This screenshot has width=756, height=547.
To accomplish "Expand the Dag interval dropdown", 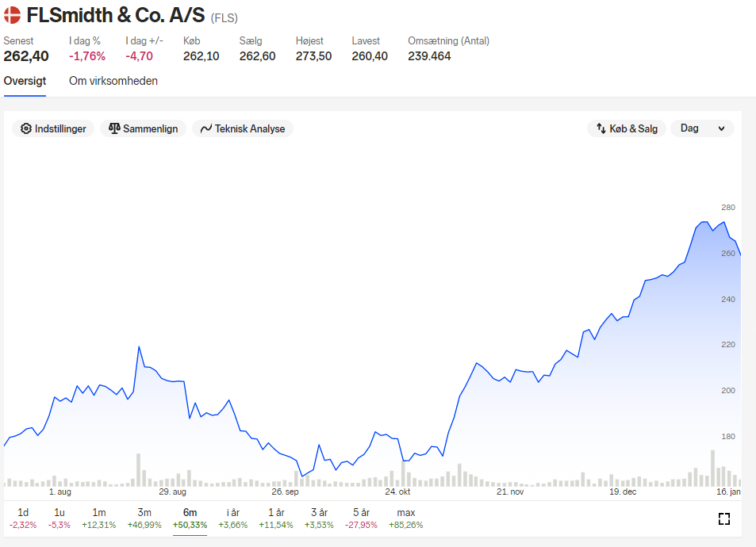I will [703, 128].
